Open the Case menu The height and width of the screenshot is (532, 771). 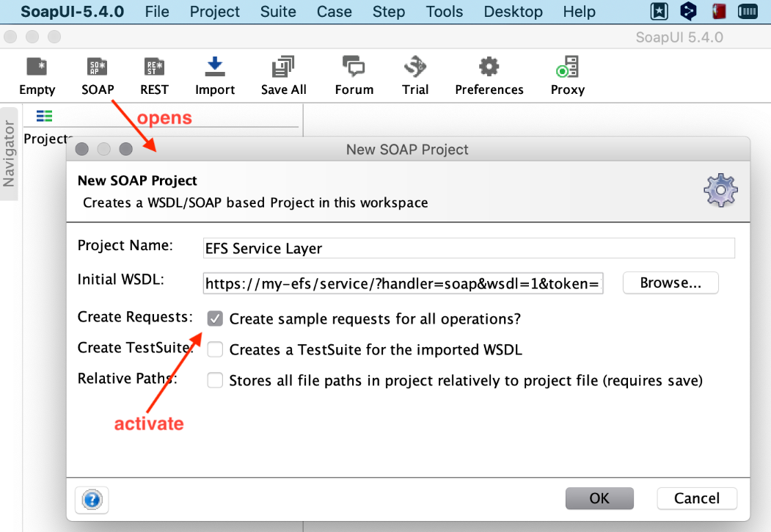(x=335, y=11)
